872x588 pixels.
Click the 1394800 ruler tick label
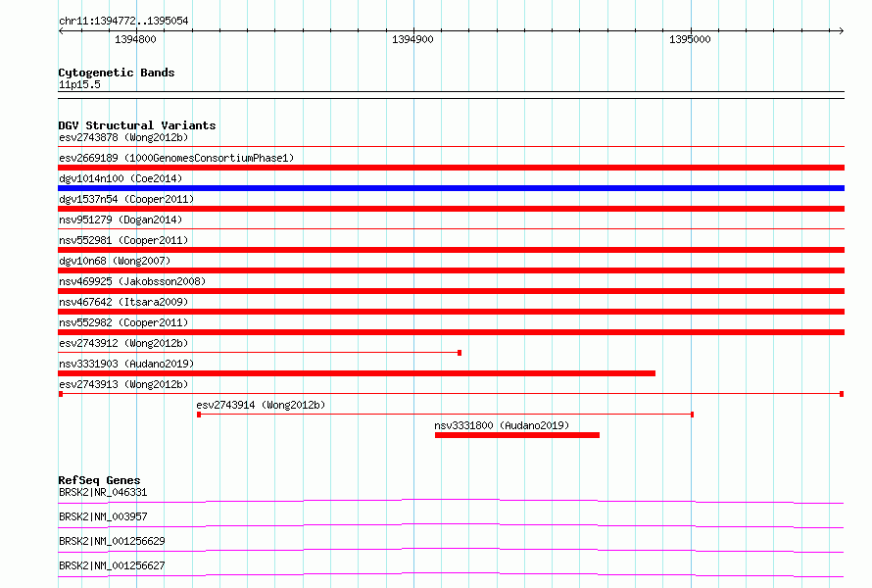[135, 39]
